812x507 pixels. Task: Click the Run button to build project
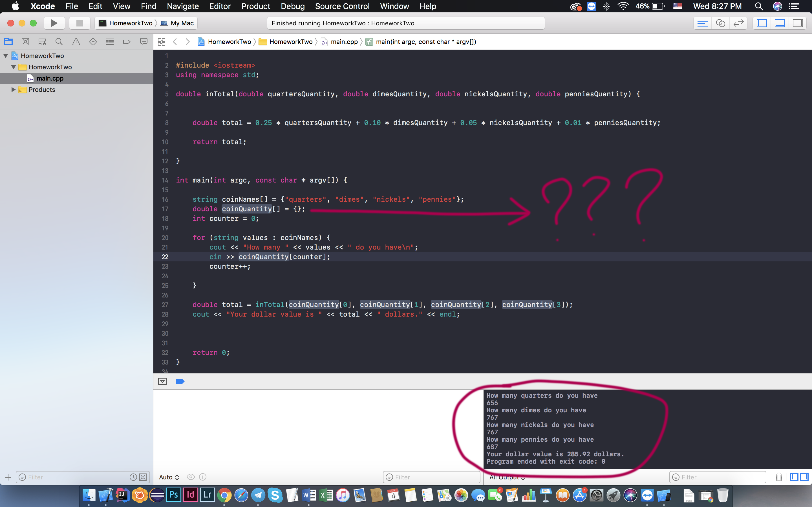click(x=53, y=23)
